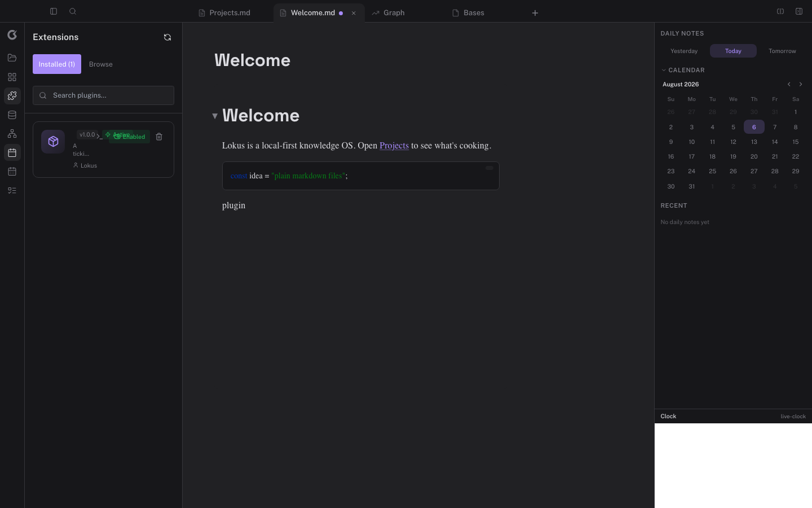This screenshot has width=812, height=508.
Task: Open the database cylinder icon in sidebar
Action: 12,115
